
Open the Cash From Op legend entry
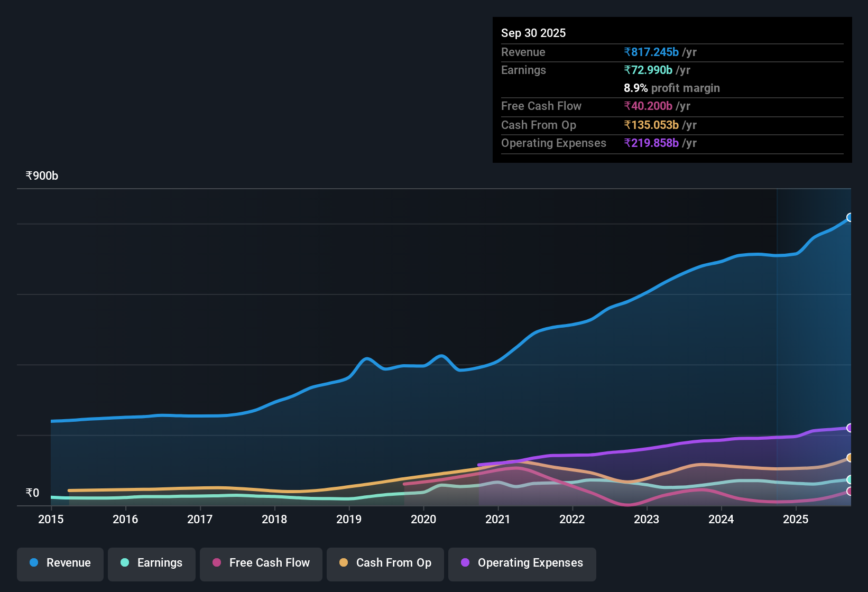click(x=385, y=563)
